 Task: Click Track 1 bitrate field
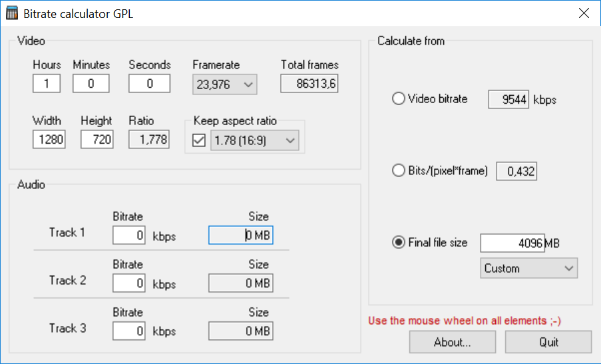coord(129,236)
